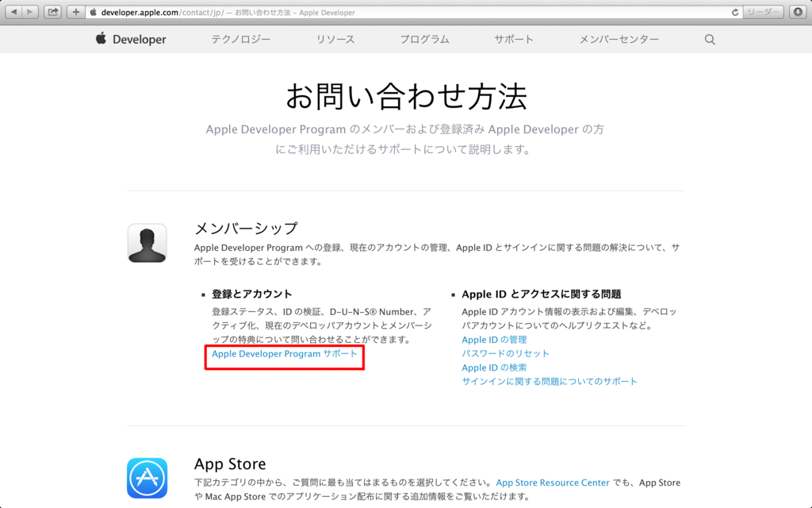Viewport: 812px width, 508px height.
Task: Open the メンバーセンター navigation item
Action: pyautogui.click(x=619, y=40)
